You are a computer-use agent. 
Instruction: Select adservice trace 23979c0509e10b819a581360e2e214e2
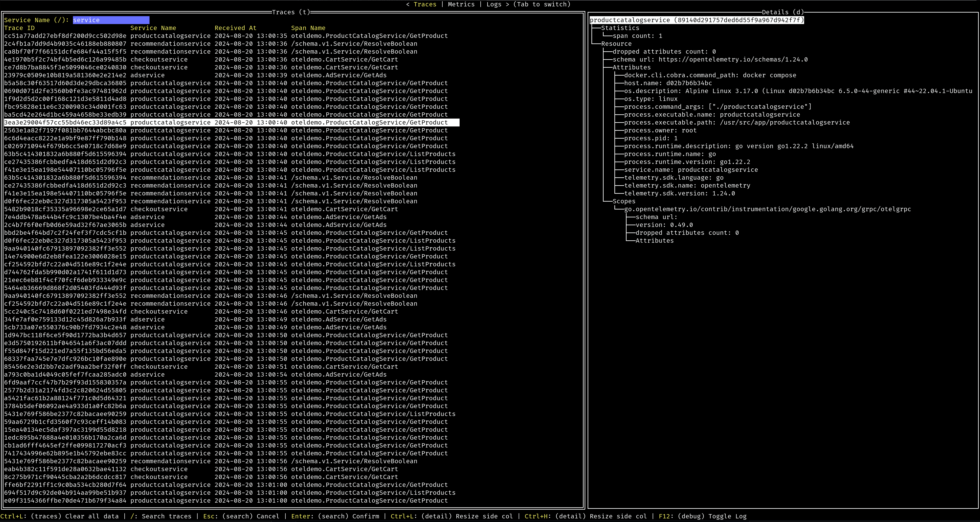click(65, 75)
